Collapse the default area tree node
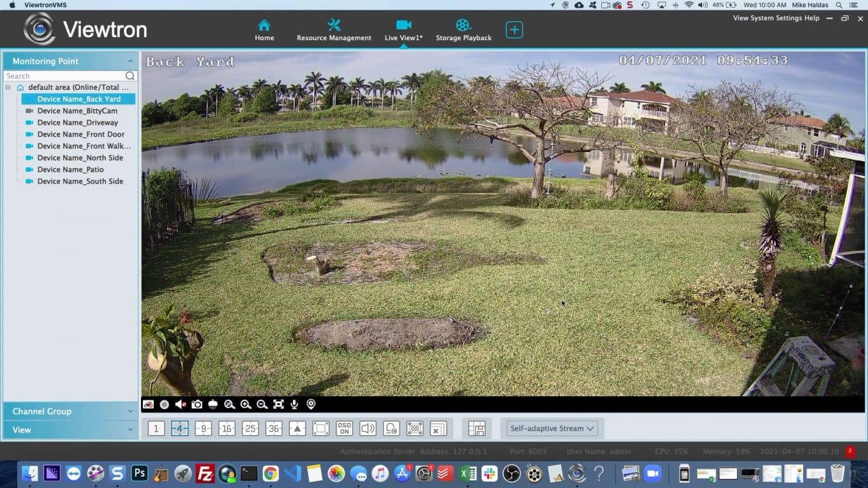Viewport: 868px width, 488px height. point(6,87)
